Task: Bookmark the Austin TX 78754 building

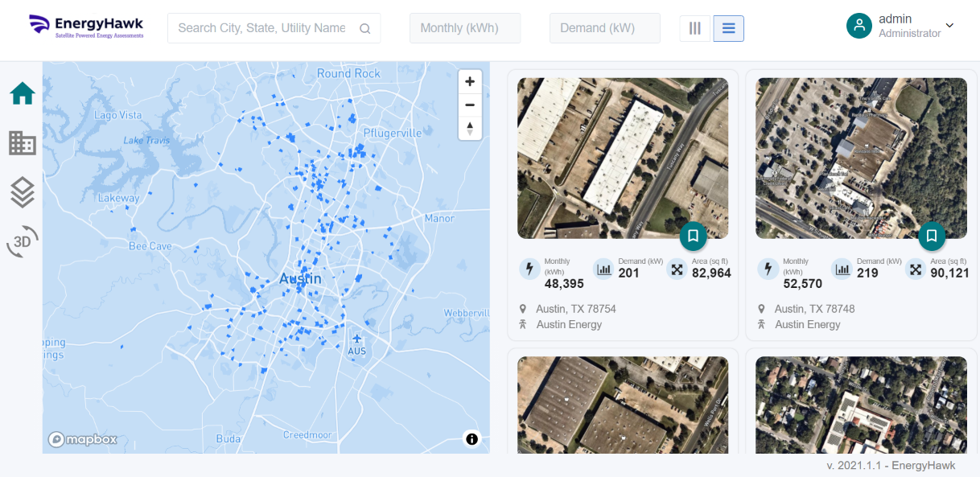Action: 694,236
